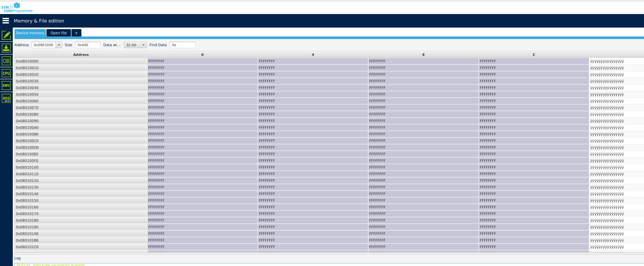Click column C cell of row 0x08010120
The height and width of the screenshot is (266, 644).
534,181
